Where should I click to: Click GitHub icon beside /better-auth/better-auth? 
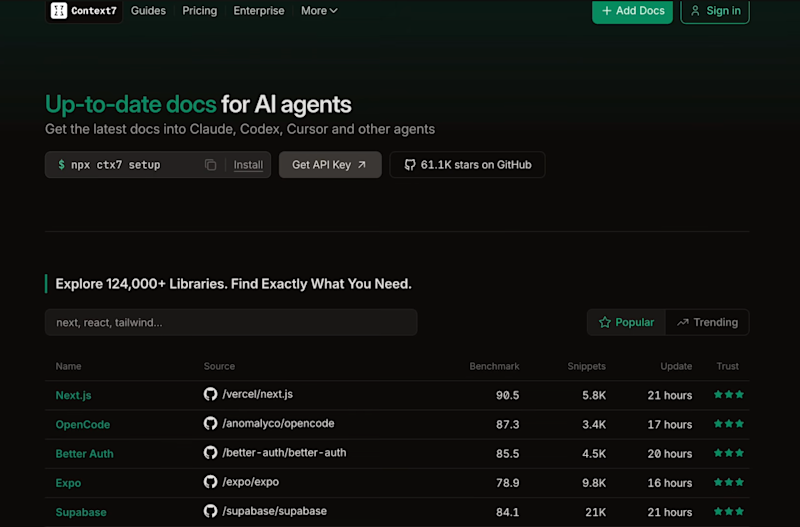(x=210, y=453)
